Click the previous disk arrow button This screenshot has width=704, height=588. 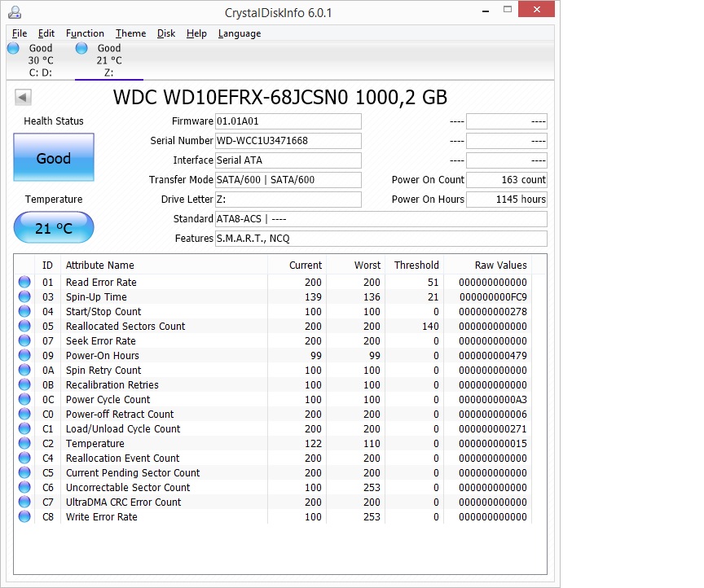click(23, 96)
